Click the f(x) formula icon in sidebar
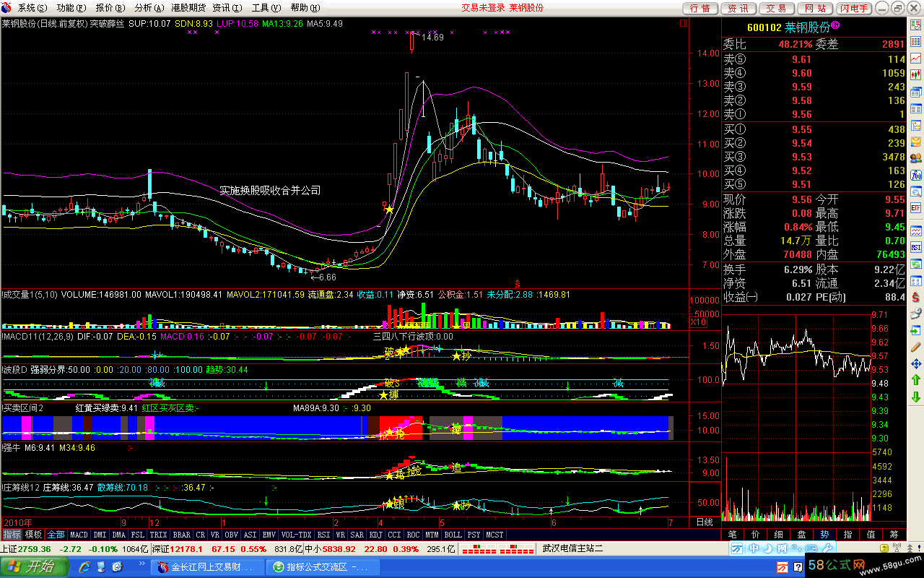 (x=916, y=176)
